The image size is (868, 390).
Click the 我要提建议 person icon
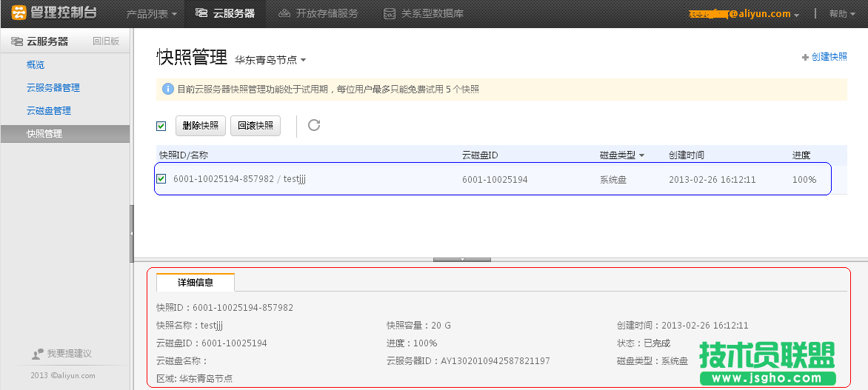point(38,354)
